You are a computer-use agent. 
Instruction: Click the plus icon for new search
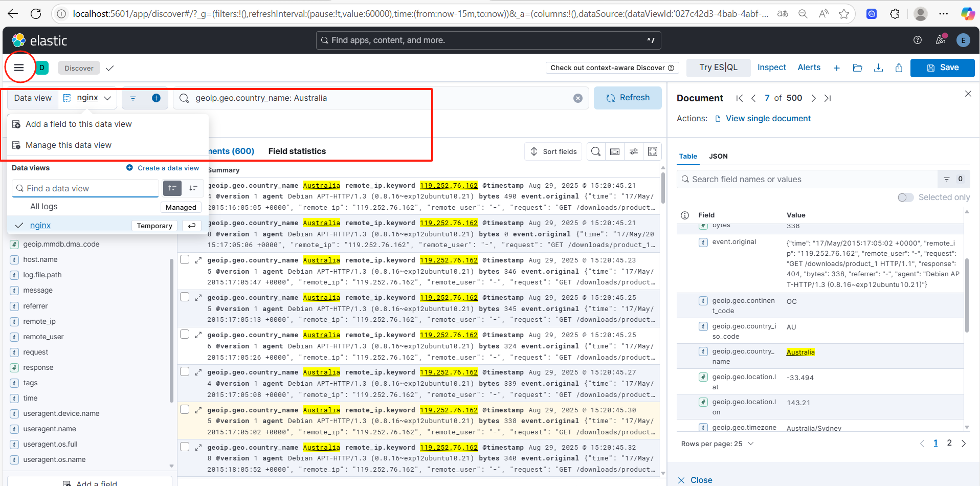(837, 68)
